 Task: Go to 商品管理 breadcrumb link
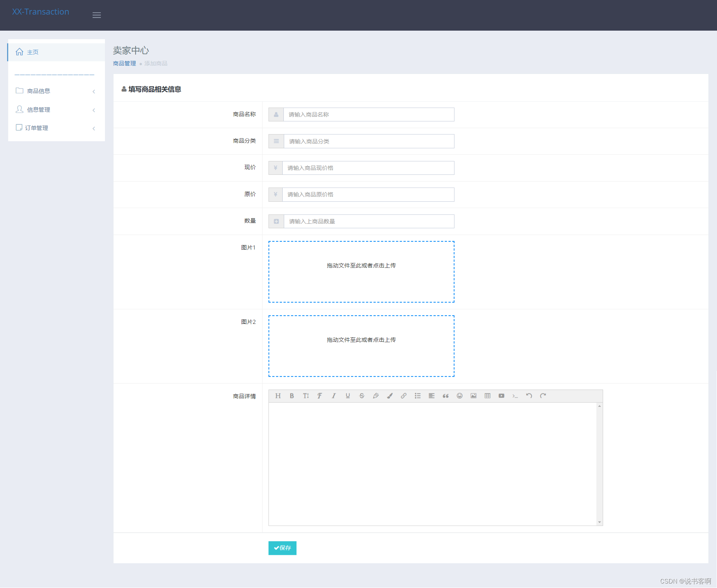[x=124, y=64]
